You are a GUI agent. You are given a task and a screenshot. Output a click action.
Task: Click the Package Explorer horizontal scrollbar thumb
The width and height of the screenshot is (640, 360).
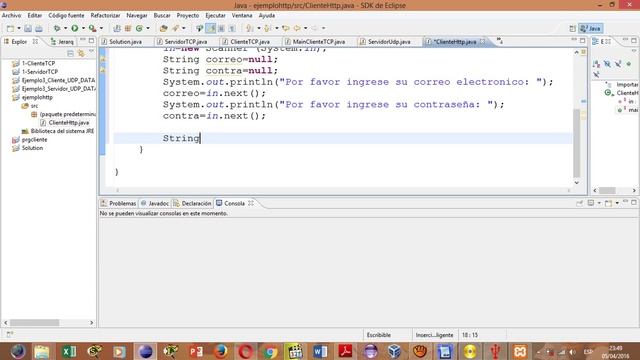tap(35, 322)
